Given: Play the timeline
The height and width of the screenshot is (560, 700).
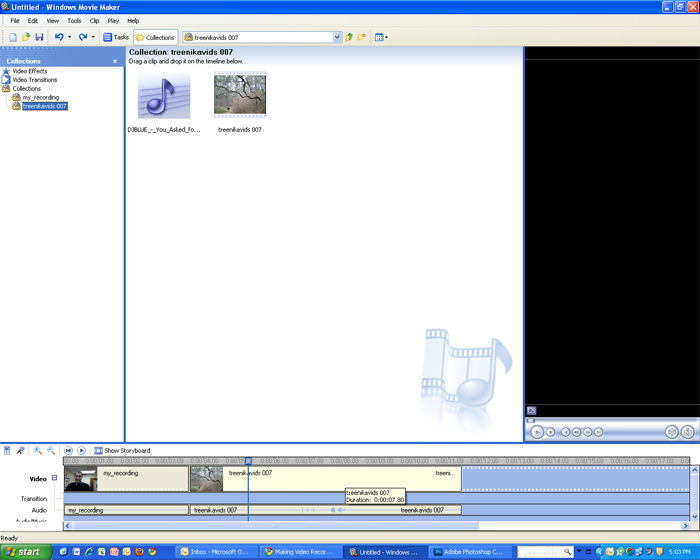Looking at the screenshot, I should click(x=81, y=451).
